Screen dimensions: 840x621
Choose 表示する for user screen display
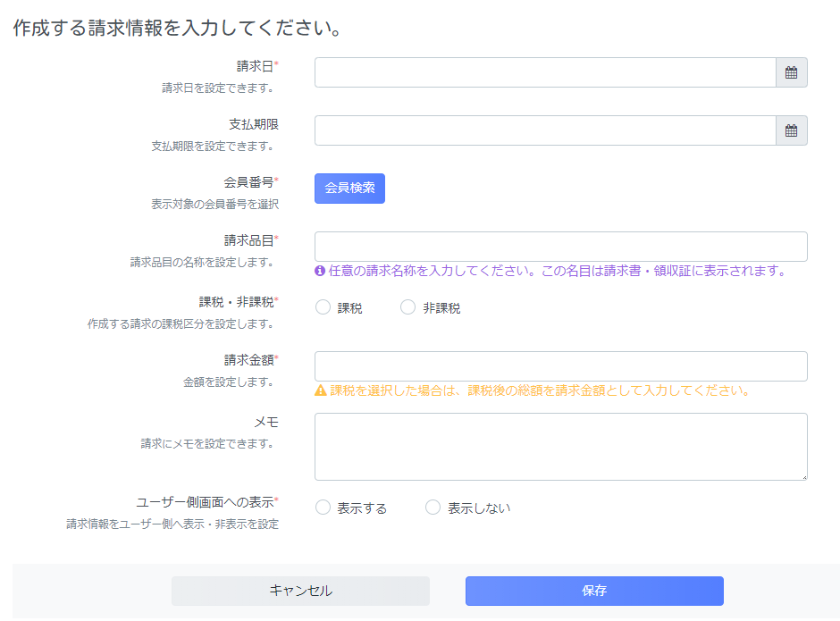323,508
